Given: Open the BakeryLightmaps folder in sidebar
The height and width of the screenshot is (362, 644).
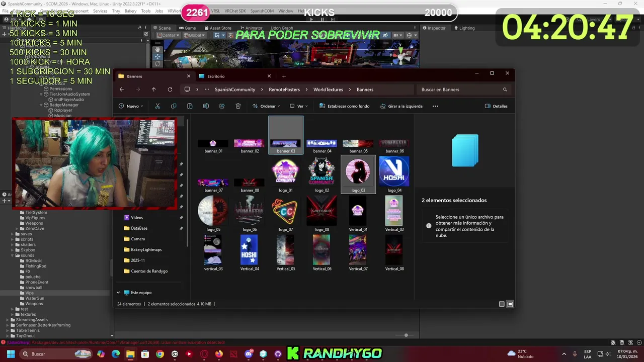Looking at the screenshot, I should 146,250.
